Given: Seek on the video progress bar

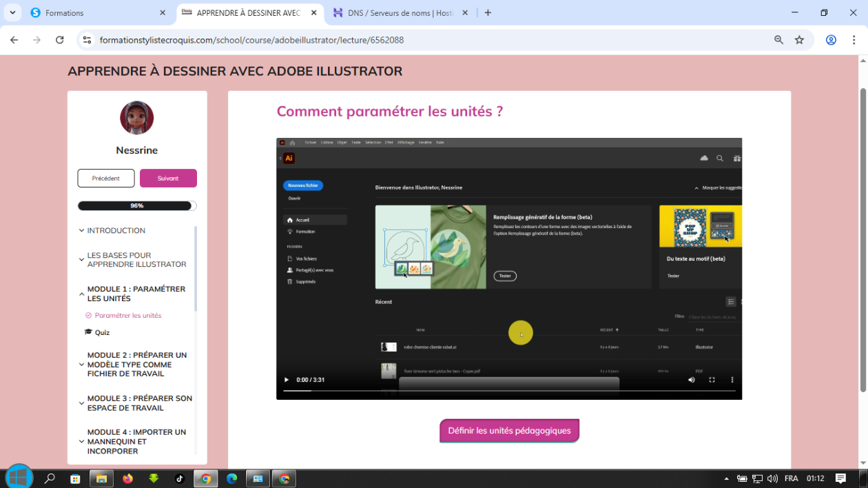Looking at the screenshot, I should tap(509, 391).
